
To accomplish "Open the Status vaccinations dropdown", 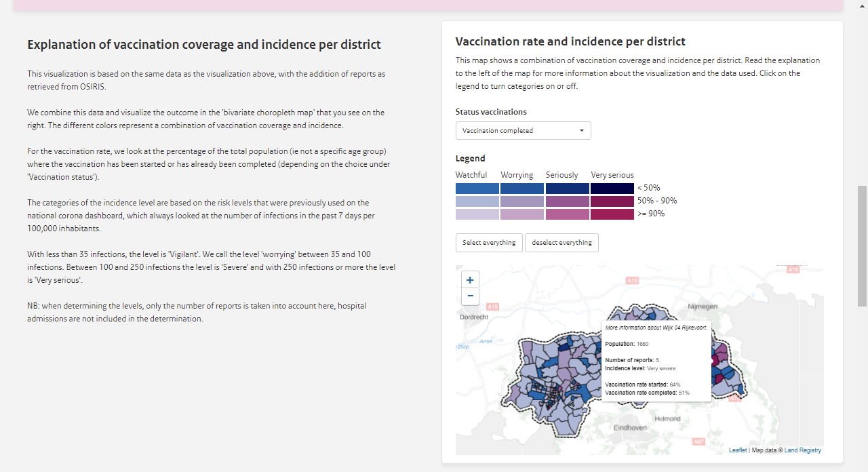I will coord(523,130).
